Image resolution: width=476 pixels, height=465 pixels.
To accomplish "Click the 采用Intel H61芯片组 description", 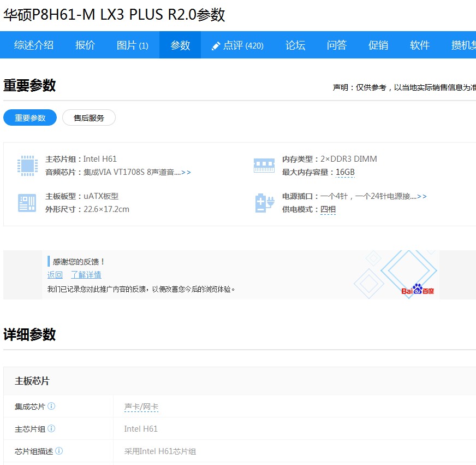I will (160, 451).
